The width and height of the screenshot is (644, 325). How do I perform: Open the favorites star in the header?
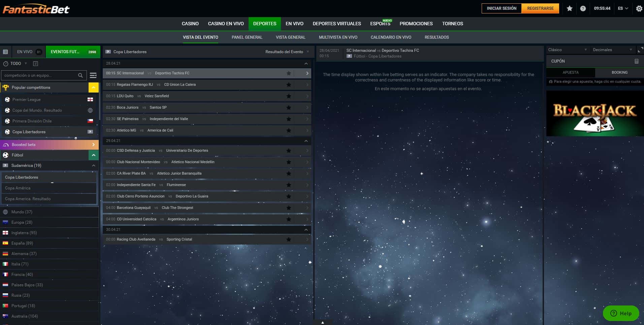coord(570,8)
